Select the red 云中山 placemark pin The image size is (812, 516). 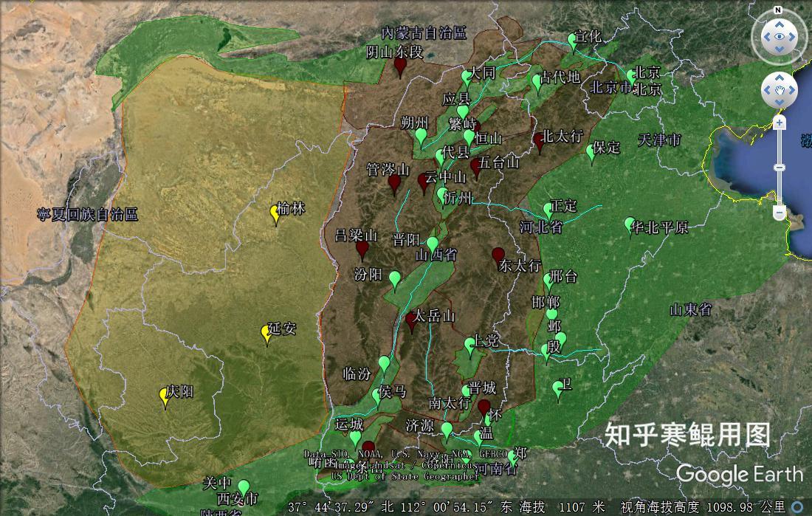pos(424,182)
